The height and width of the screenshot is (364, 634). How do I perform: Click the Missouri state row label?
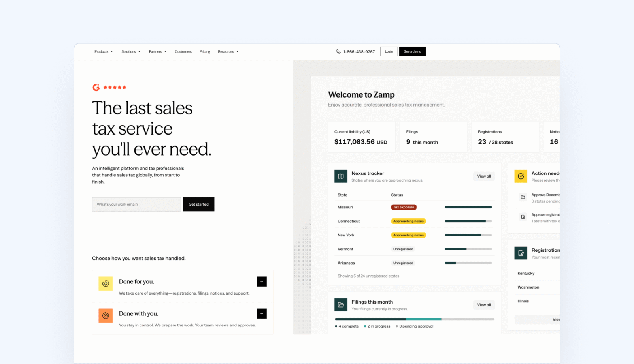[x=345, y=207]
